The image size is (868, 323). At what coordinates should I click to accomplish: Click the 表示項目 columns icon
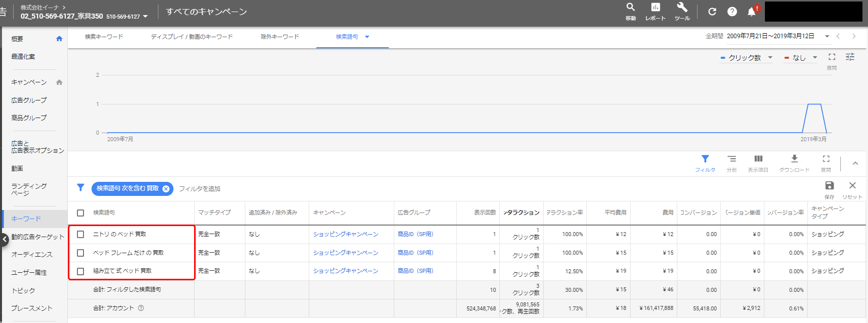(758, 159)
